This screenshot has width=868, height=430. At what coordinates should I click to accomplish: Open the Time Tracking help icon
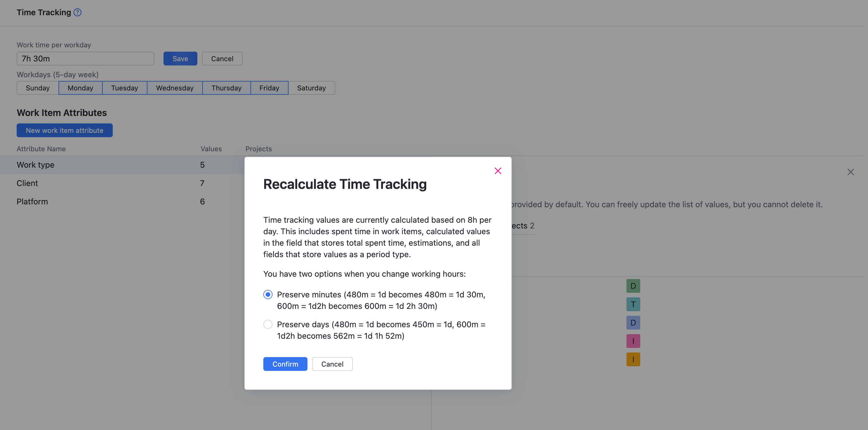[77, 12]
